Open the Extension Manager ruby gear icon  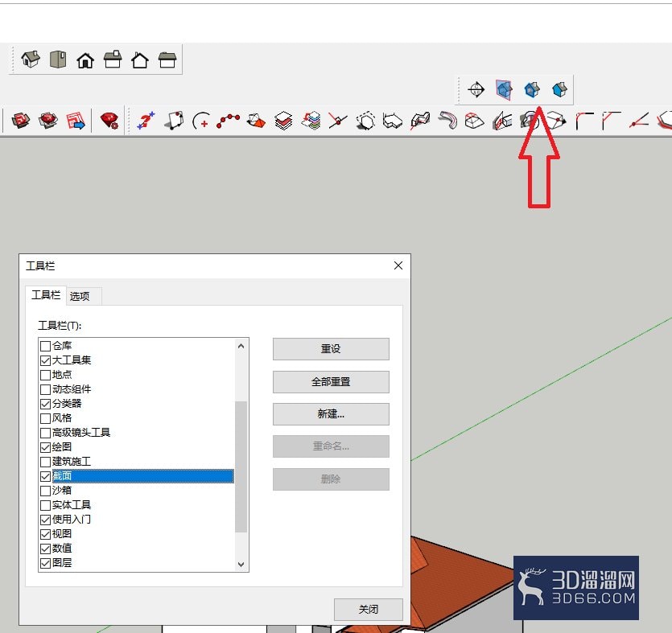pos(109,121)
